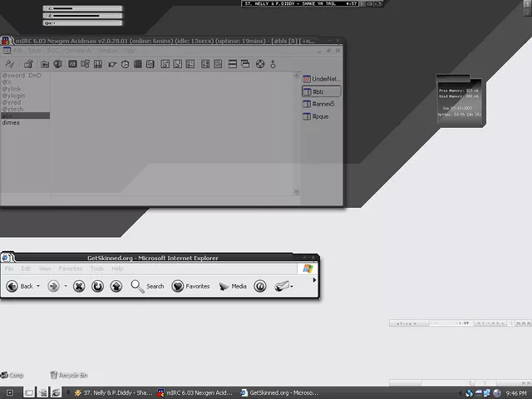Expand the Mail button dropdown arrow
532x399 pixels.
293,286
